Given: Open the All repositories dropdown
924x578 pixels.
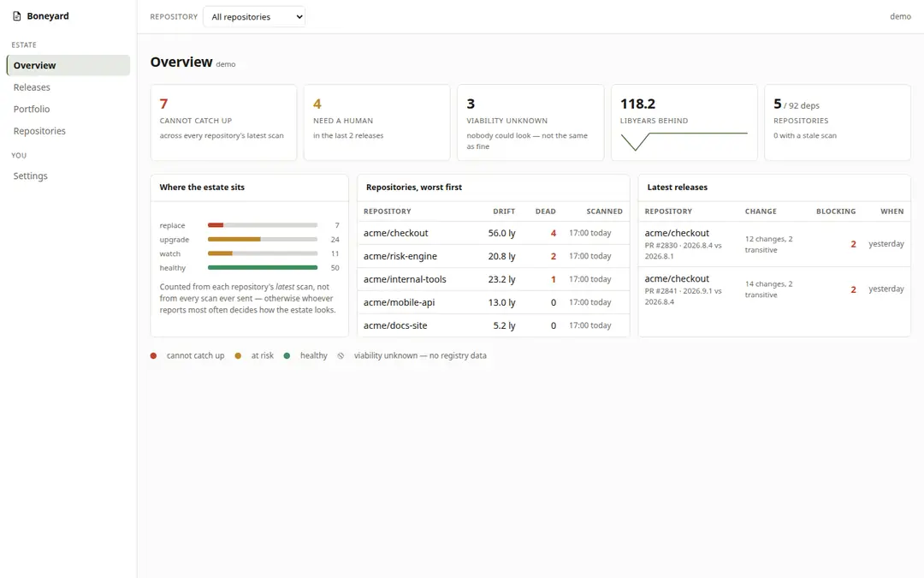Looking at the screenshot, I should pos(254,16).
